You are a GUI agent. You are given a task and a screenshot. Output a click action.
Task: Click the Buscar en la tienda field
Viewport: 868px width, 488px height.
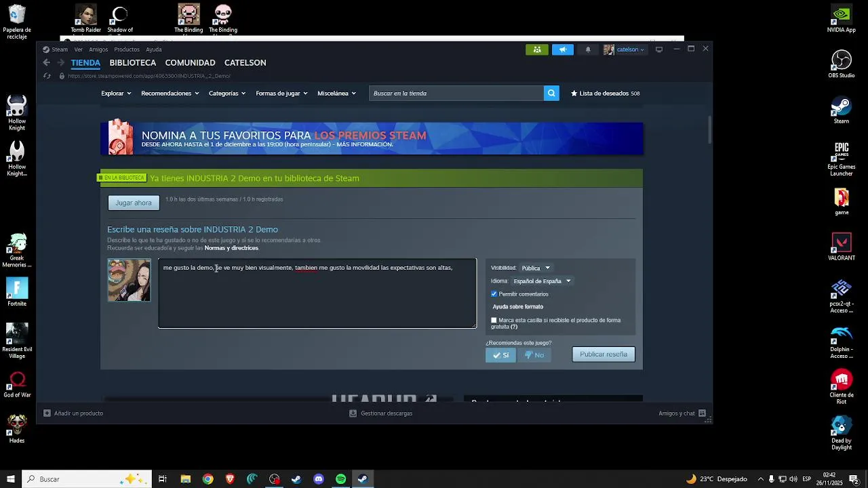(456, 93)
